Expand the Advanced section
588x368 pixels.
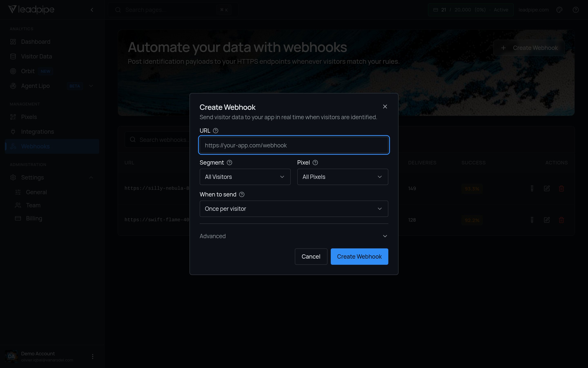click(x=294, y=236)
